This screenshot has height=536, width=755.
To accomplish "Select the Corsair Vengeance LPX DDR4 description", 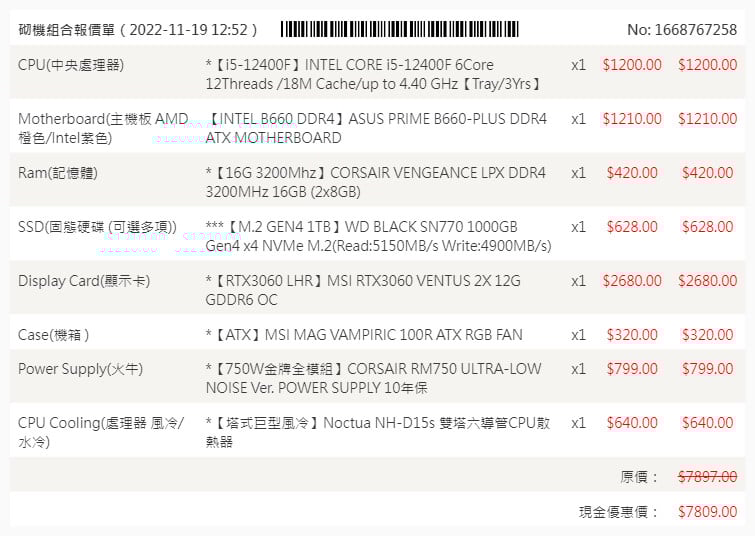I will (x=377, y=182).
